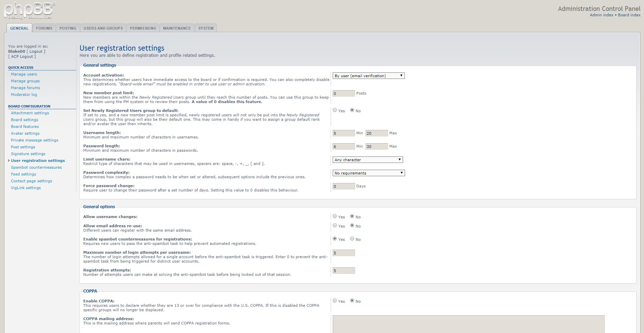Click the ACP Logout link
Image resolution: width=644 pixels, height=333 pixels.
click(x=22, y=56)
